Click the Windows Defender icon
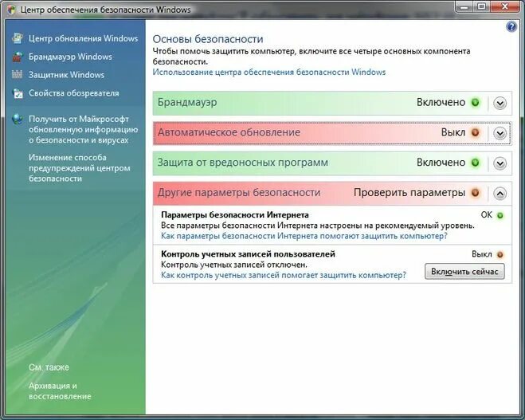Viewport: 525px width, 420px height. pos(18,74)
